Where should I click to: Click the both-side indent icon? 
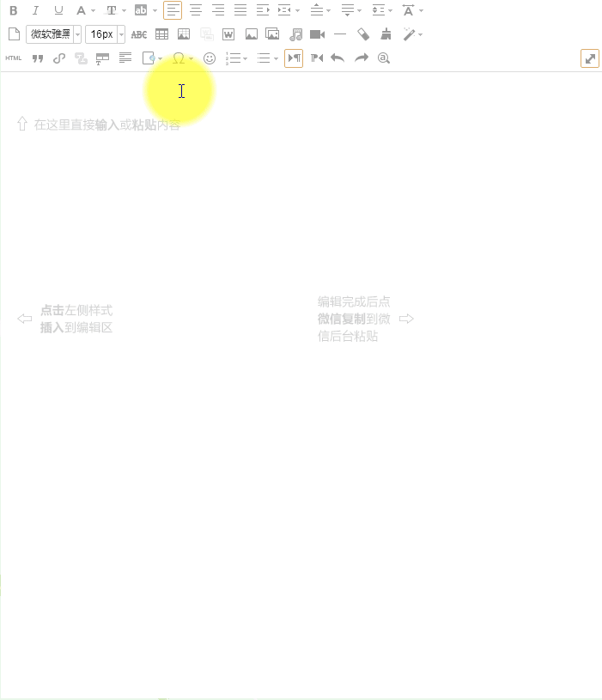point(284,10)
